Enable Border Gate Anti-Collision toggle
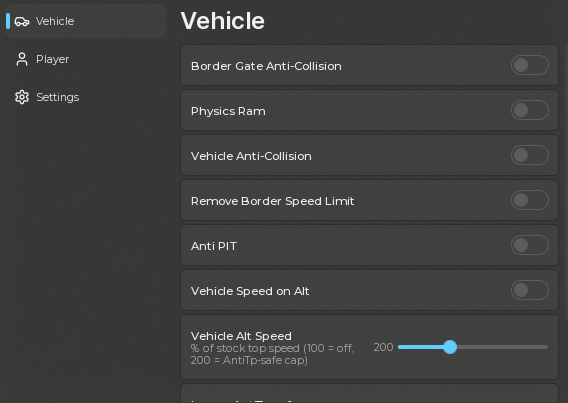The image size is (568, 403). (530, 65)
